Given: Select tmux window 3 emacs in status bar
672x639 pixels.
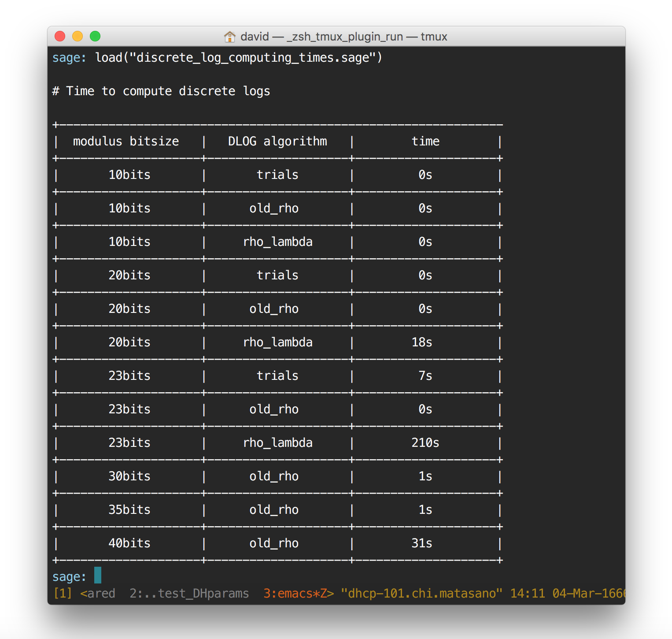Looking at the screenshot, I should [298, 594].
